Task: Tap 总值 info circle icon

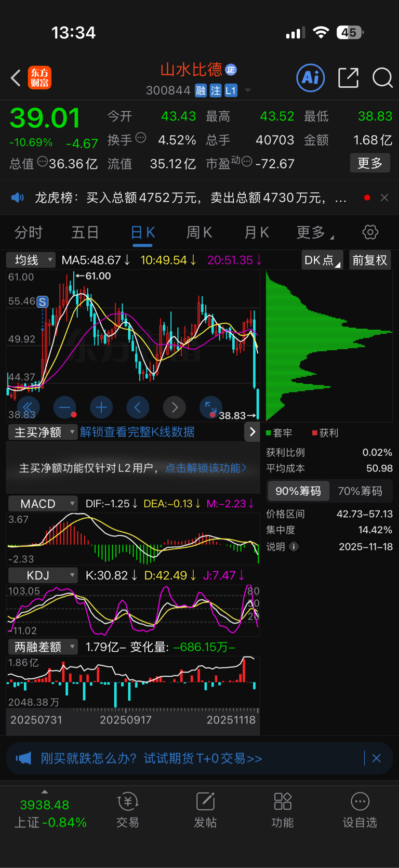Action: [x=43, y=162]
